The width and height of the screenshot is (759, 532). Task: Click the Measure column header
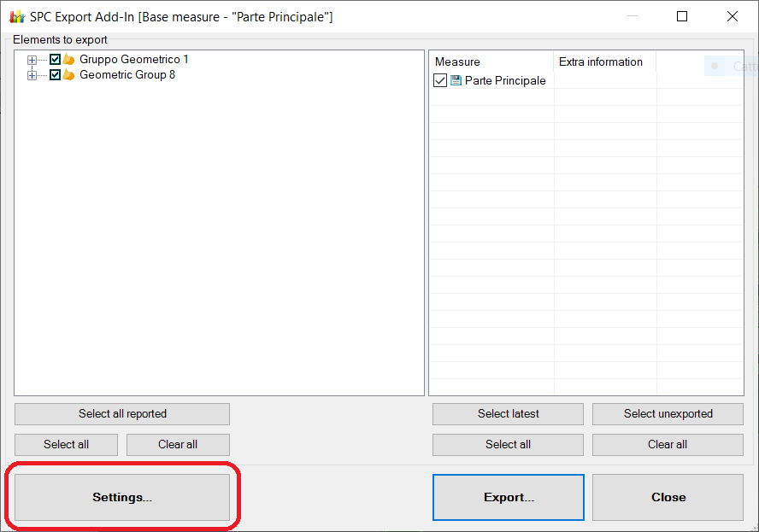[491, 61]
